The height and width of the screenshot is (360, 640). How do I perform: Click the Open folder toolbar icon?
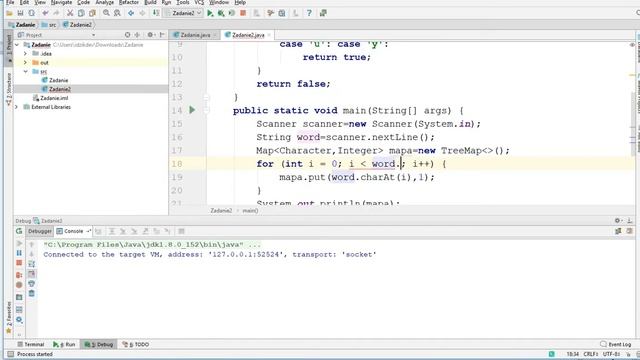[x=9, y=13]
